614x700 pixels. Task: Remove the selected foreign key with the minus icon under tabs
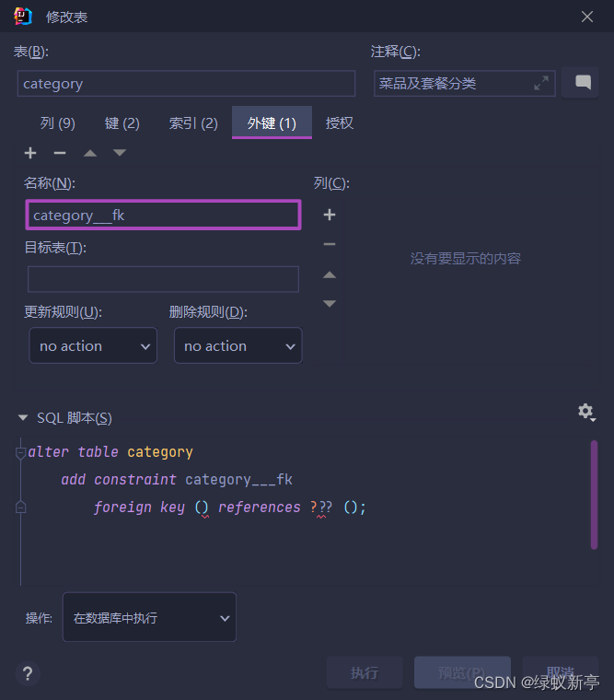[x=60, y=153]
